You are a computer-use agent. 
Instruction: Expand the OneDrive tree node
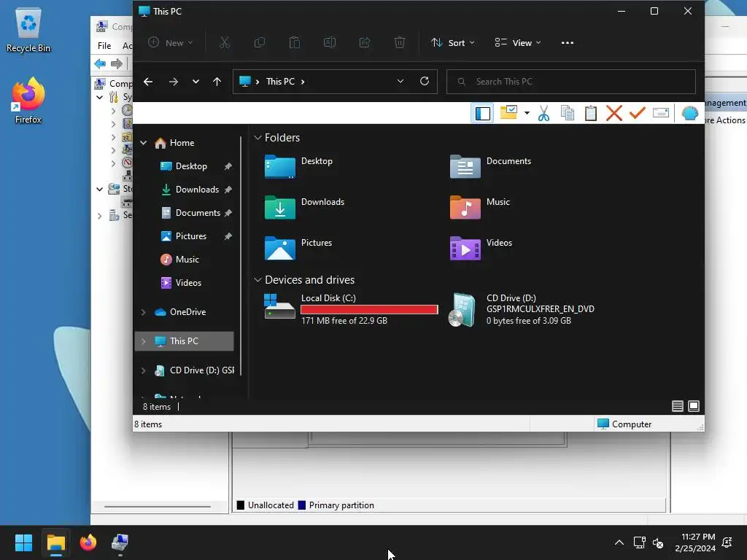click(144, 312)
